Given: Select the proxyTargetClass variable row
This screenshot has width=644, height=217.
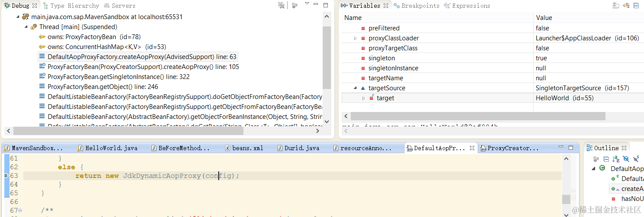Looking at the screenshot, I should 493,48.
